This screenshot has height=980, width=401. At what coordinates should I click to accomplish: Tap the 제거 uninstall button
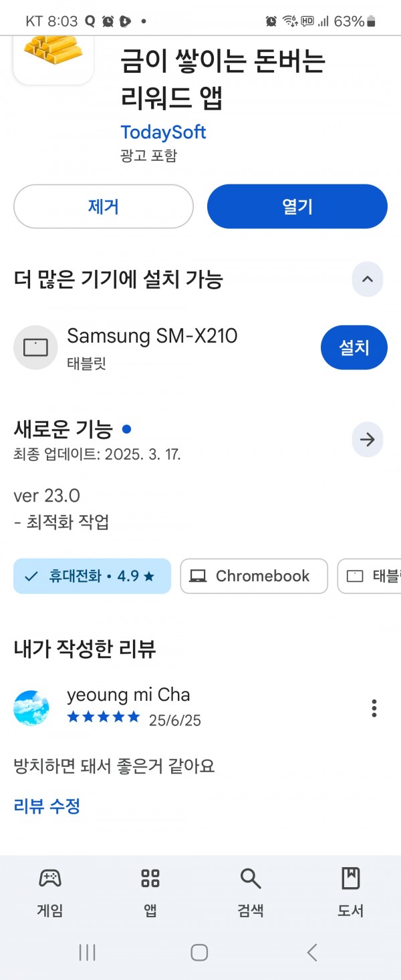[104, 206]
